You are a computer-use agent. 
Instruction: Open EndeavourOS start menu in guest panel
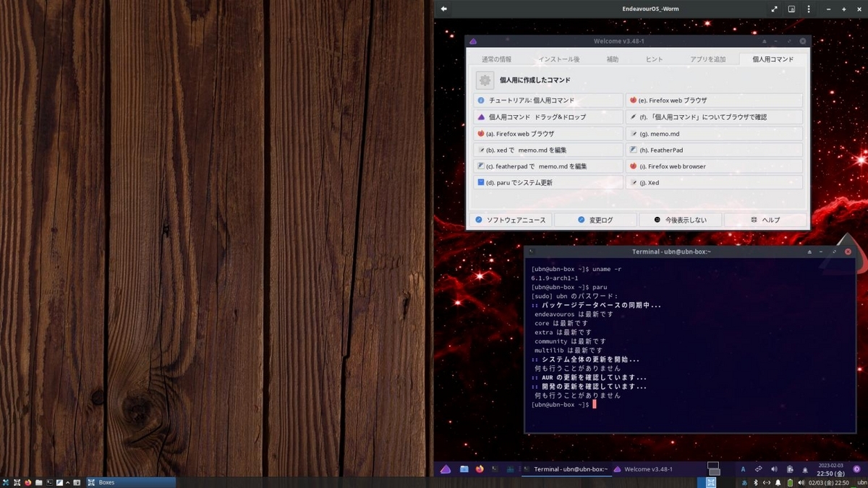coord(446,469)
